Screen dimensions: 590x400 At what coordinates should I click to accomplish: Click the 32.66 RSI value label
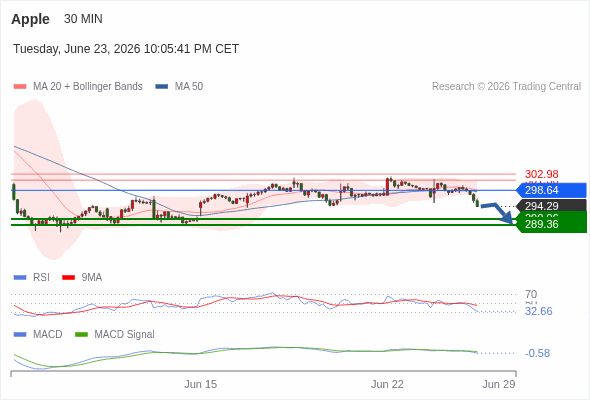tap(538, 311)
